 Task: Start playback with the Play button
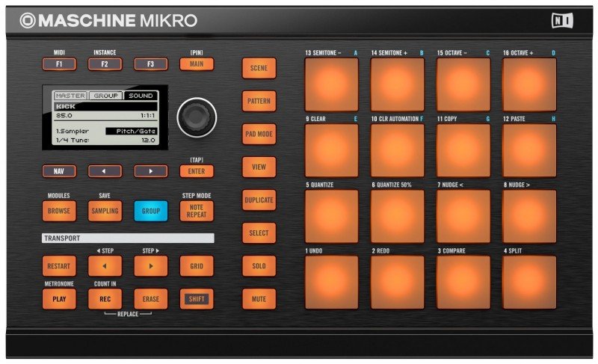tap(59, 299)
